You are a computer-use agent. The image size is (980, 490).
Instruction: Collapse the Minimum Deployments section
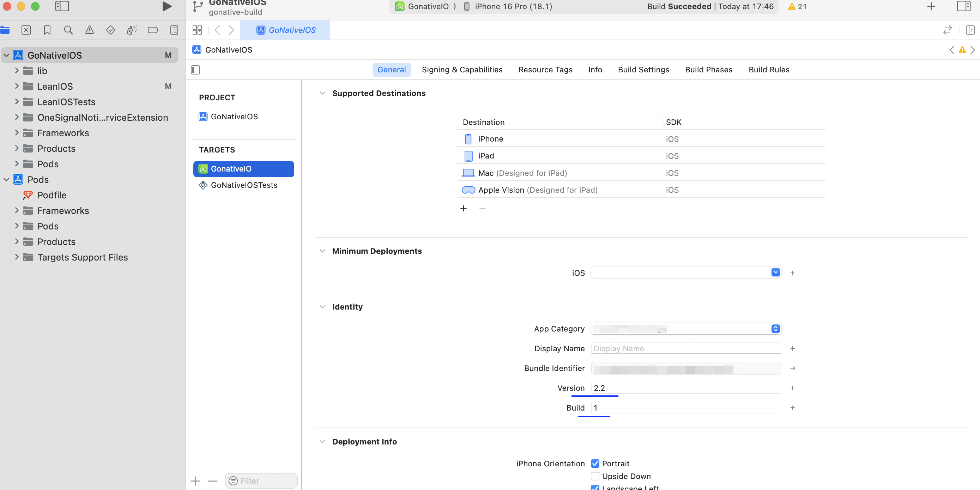coord(322,251)
